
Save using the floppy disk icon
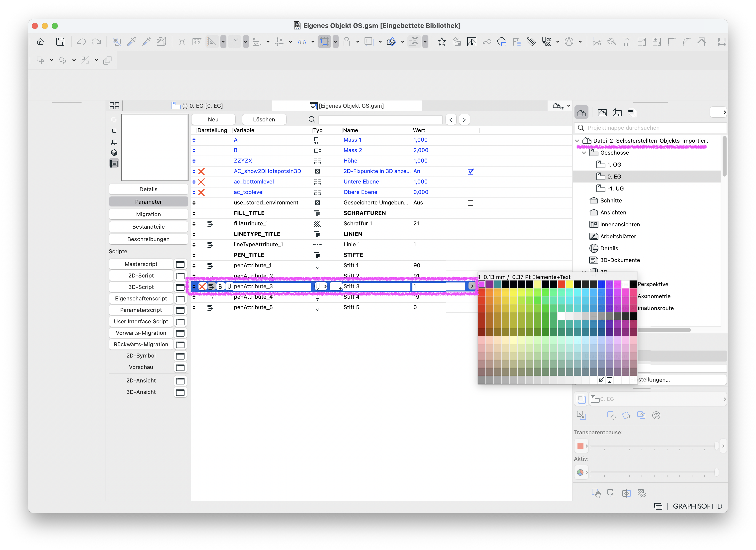tap(60, 42)
